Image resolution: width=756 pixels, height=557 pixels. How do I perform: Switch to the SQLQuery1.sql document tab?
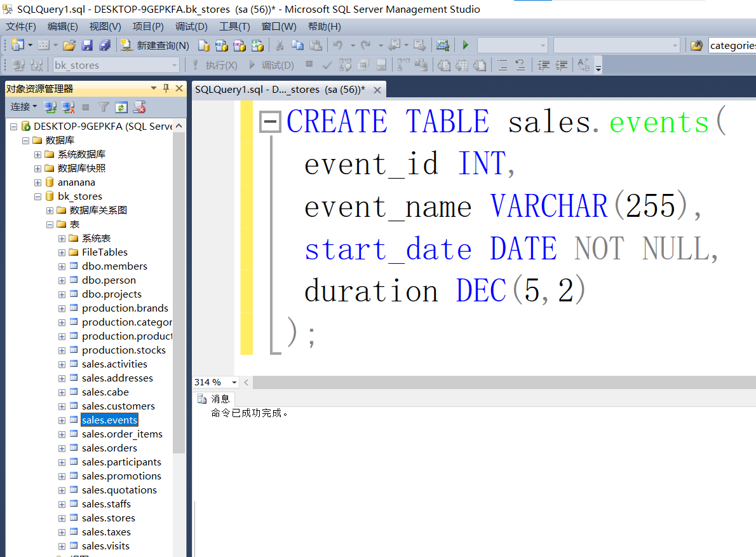(280, 89)
